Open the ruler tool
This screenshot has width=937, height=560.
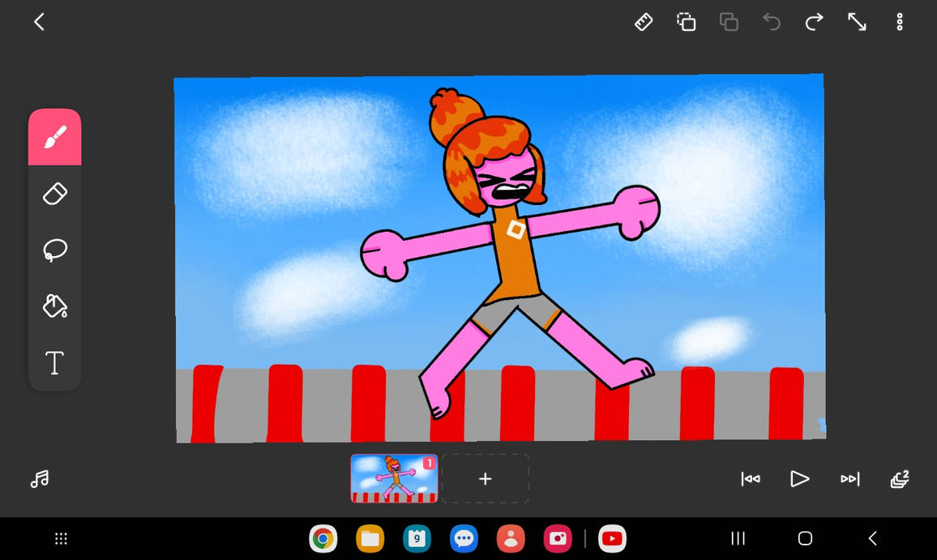(643, 22)
